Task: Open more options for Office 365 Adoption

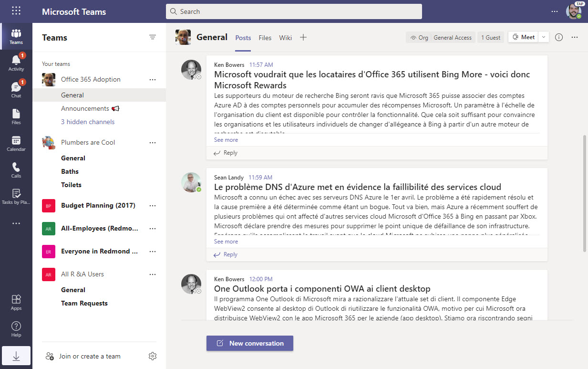Action: point(152,79)
